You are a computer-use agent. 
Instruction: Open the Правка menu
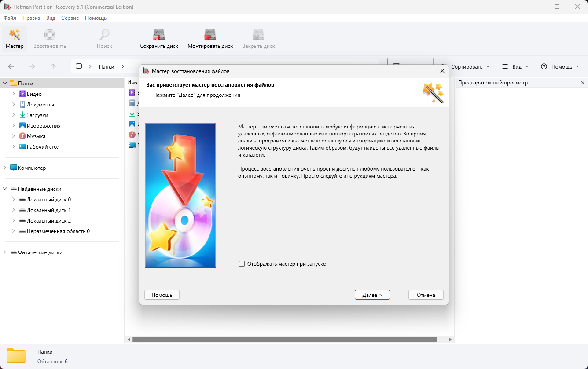pyautogui.click(x=31, y=18)
